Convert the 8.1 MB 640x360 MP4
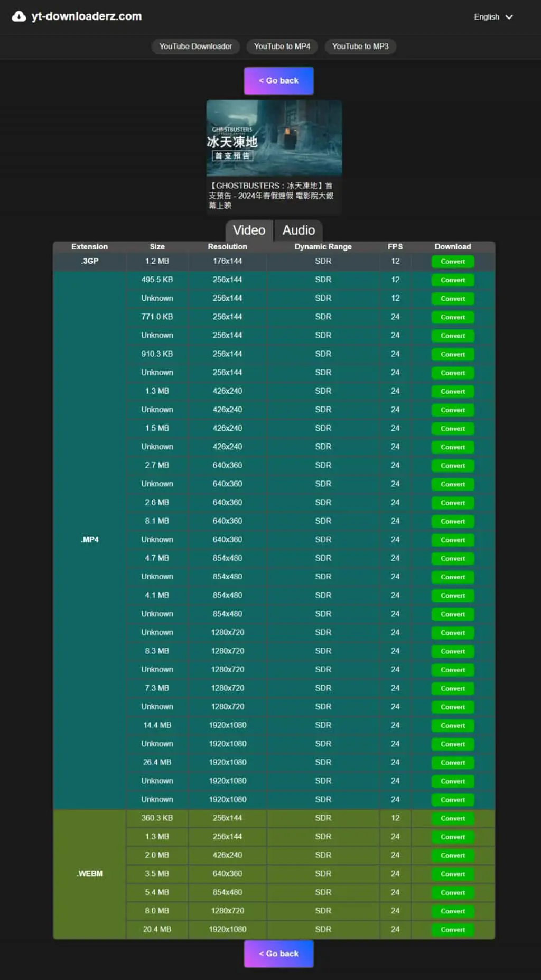This screenshot has height=980, width=541. click(453, 521)
